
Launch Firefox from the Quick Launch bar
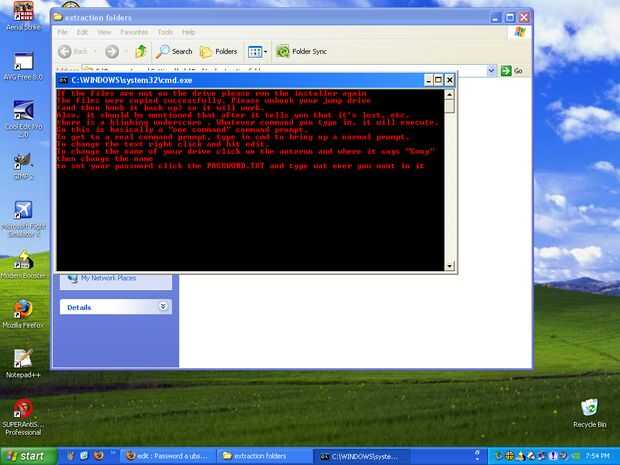98,456
